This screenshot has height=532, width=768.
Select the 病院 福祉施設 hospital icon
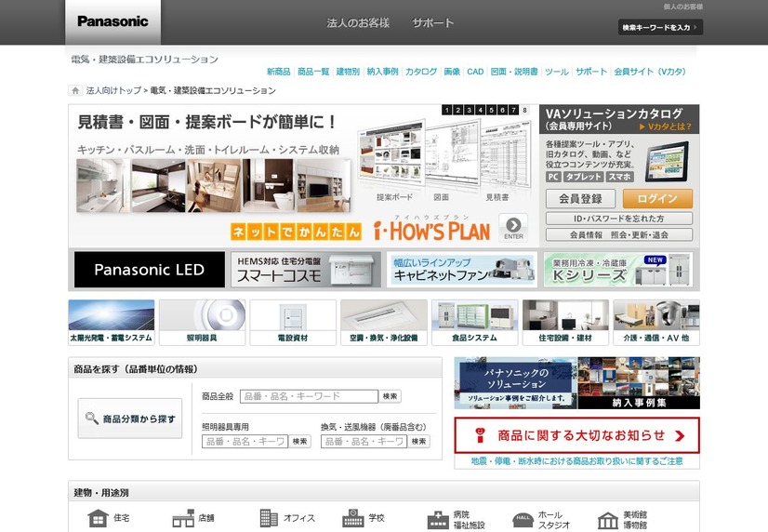pos(438,520)
